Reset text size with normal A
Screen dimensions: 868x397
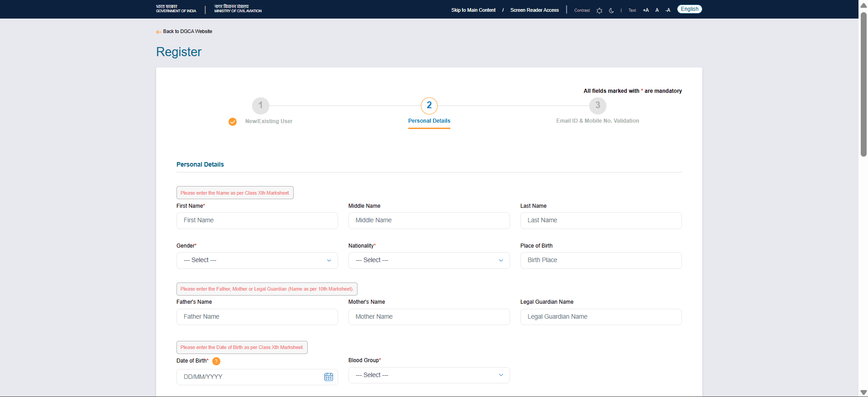657,10
